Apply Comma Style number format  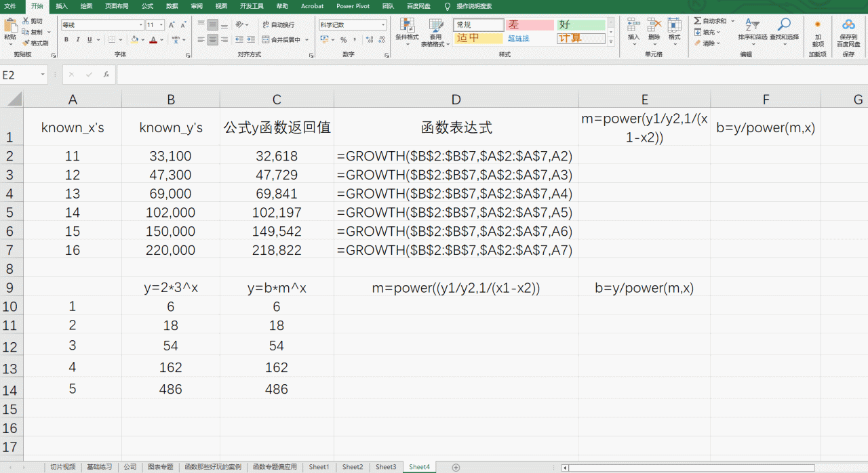pos(355,40)
